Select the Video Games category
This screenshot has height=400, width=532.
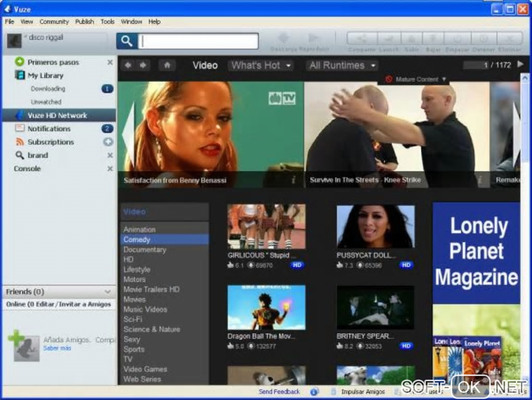(145, 369)
